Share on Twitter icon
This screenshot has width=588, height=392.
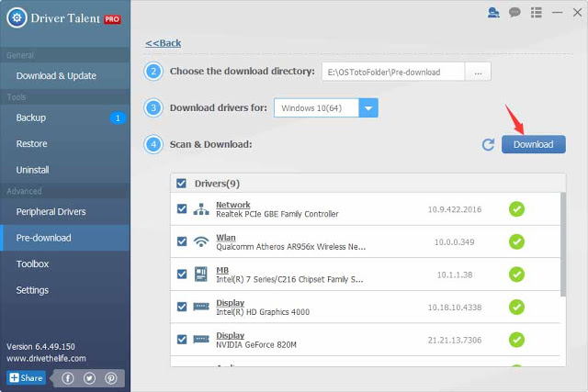click(89, 378)
